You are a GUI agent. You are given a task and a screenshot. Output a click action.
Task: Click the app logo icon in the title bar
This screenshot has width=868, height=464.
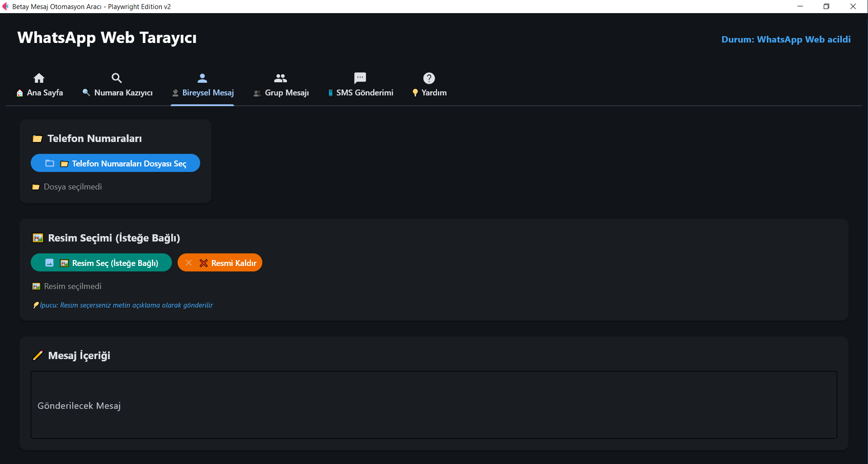coord(5,6)
